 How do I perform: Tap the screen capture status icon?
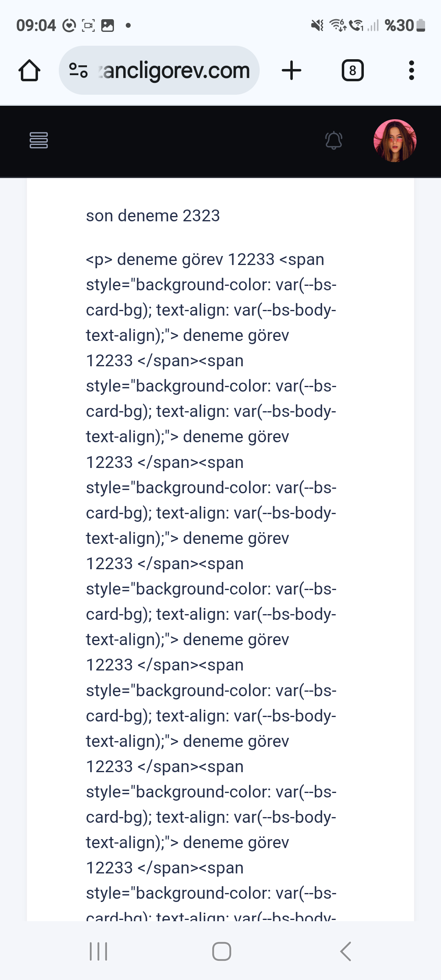point(88,26)
